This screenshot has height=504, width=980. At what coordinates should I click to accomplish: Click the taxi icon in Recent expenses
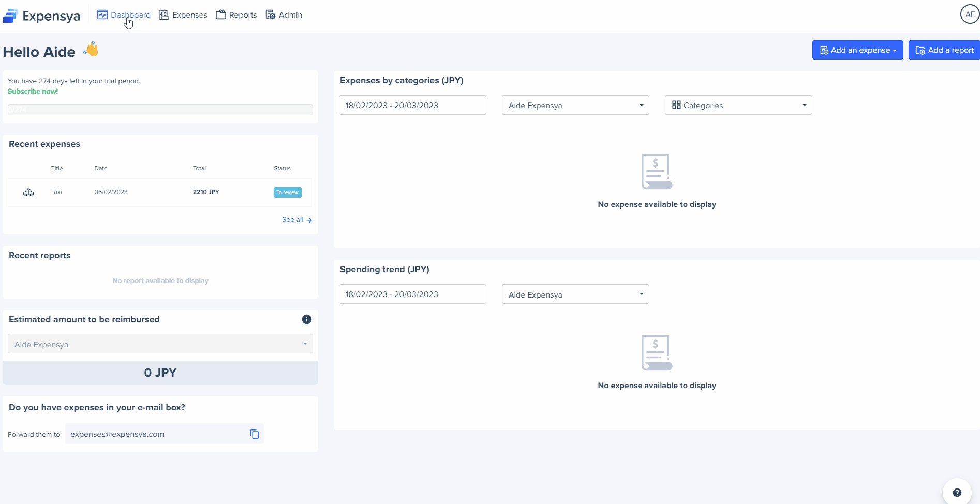28,192
